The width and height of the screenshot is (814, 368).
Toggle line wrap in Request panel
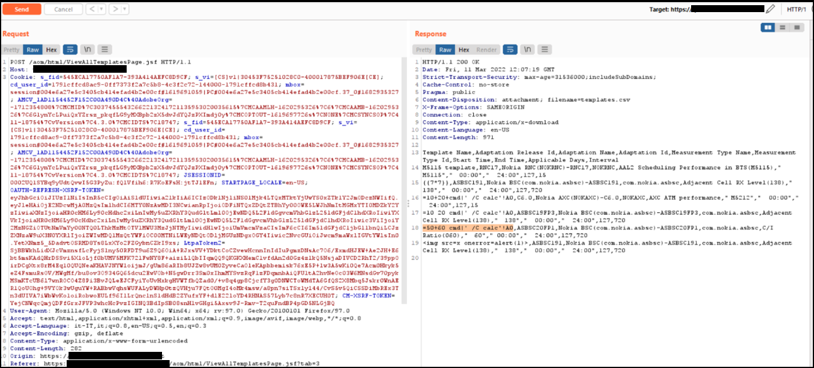(x=70, y=50)
